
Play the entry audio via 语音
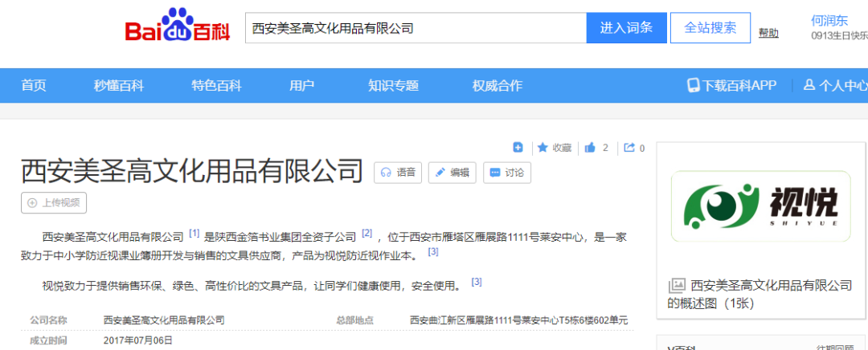pyautogui.click(x=398, y=173)
